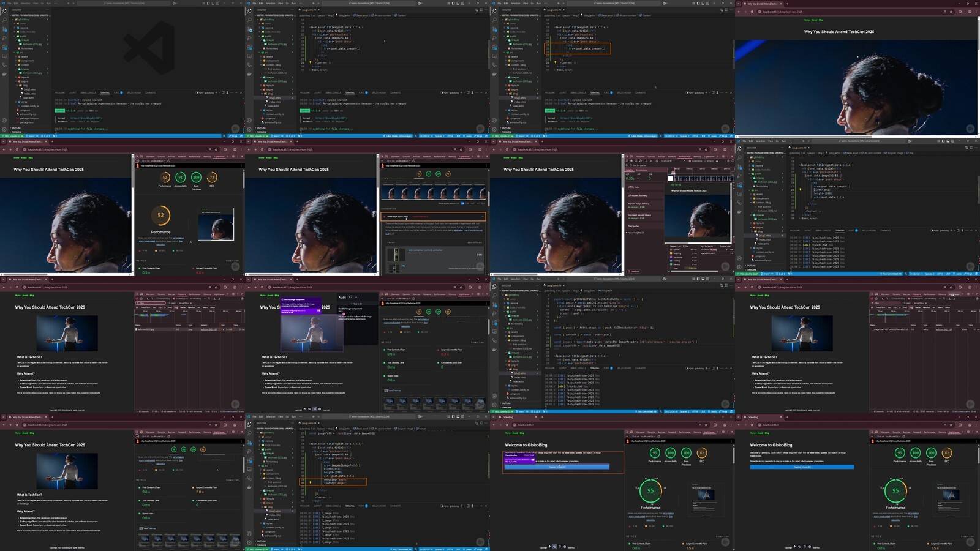Click Performance gauge 95 in GloboBlog frame without overlay
Image resolution: width=980 pixels, height=551 pixels.
[900, 453]
